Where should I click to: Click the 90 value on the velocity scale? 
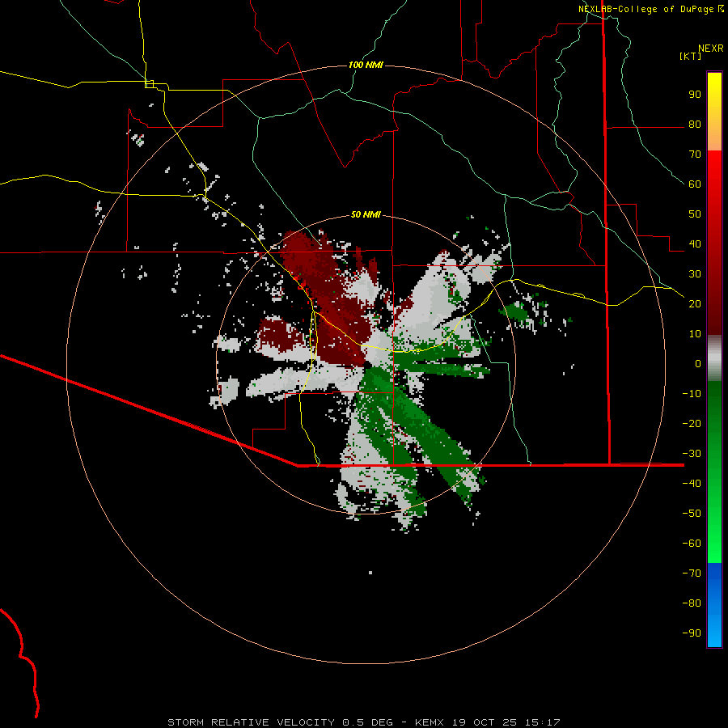point(695,95)
